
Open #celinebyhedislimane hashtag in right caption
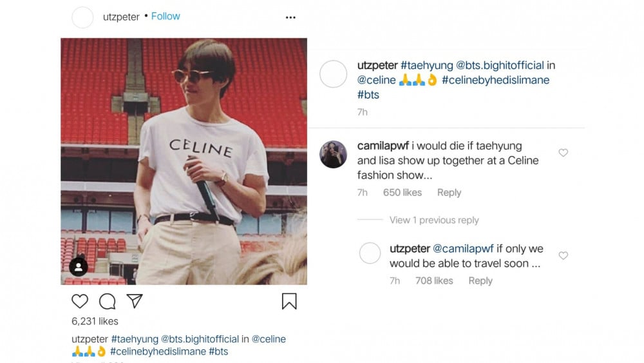click(495, 80)
